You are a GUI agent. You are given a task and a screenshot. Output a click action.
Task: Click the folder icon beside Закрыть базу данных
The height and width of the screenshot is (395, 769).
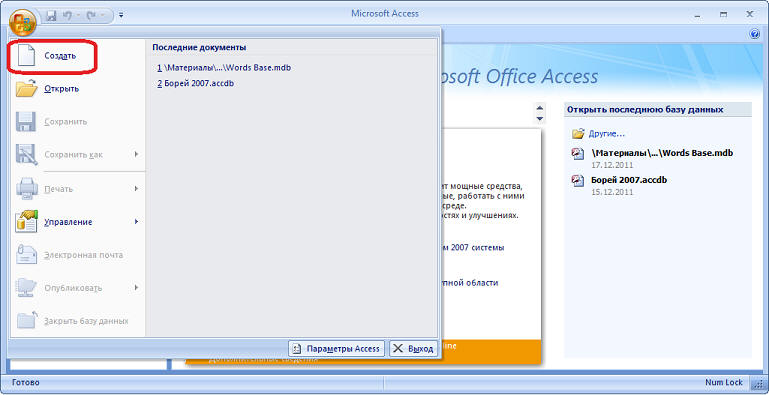tap(26, 320)
